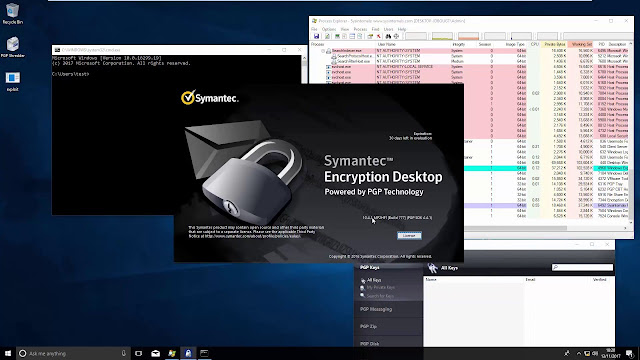This screenshot has height=360, width=640.
Task: Select the SearchIndexer.exe process row
Action: pos(469,51)
